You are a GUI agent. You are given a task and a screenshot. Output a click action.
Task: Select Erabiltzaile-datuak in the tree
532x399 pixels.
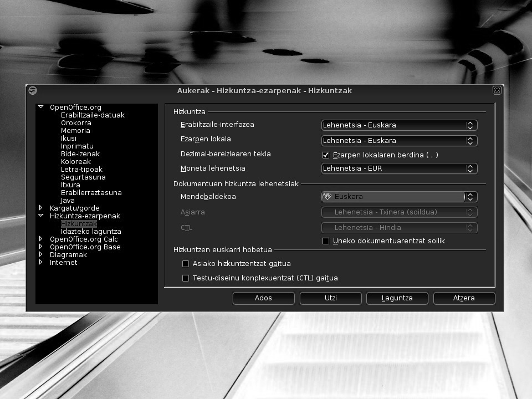coord(93,115)
